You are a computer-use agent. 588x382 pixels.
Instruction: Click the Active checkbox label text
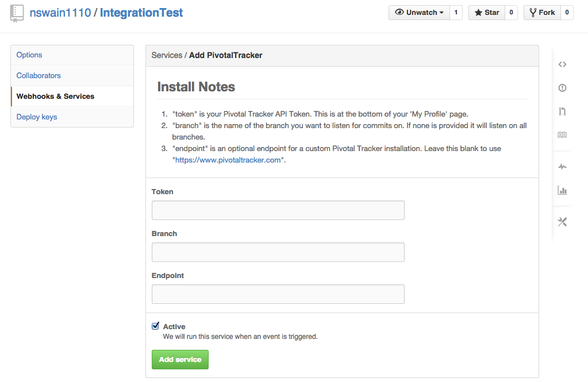pyautogui.click(x=174, y=326)
